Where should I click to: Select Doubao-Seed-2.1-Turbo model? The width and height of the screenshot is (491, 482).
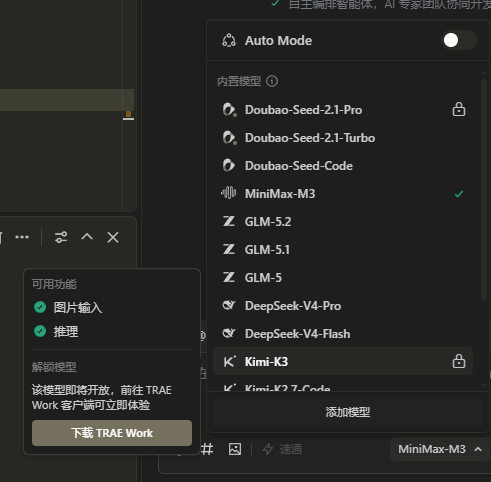pos(343,138)
